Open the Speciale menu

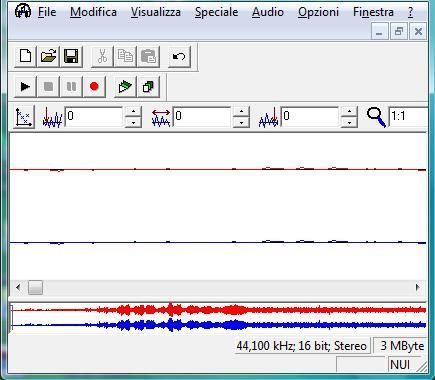pos(216,12)
